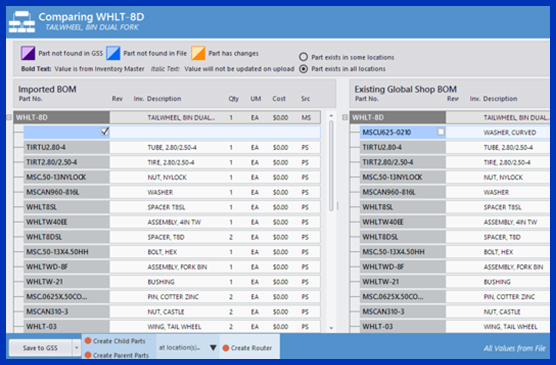Click SPACER, T8D description in Imported BOM
Viewport: 556px width, 365px height.
click(166, 237)
